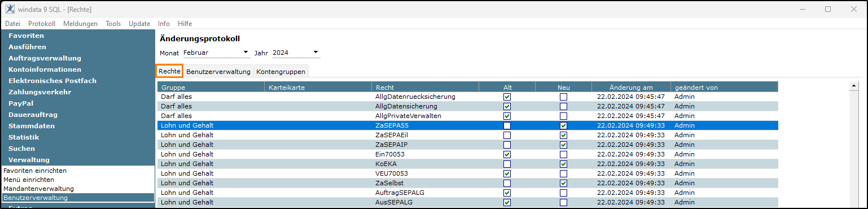Image resolution: width=868 pixels, height=209 pixels.
Task: Switch to the Benutzerverwaltung tab
Action: (x=218, y=72)
